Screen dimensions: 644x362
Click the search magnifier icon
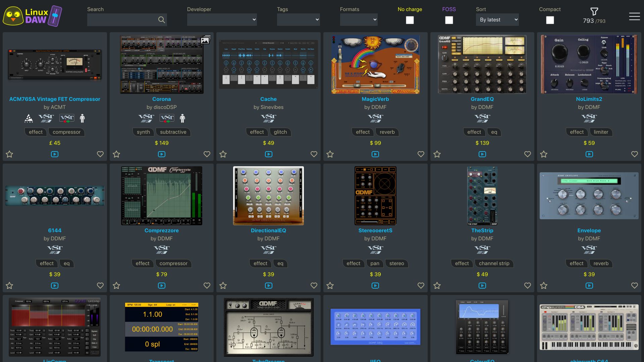pos(162,20)
